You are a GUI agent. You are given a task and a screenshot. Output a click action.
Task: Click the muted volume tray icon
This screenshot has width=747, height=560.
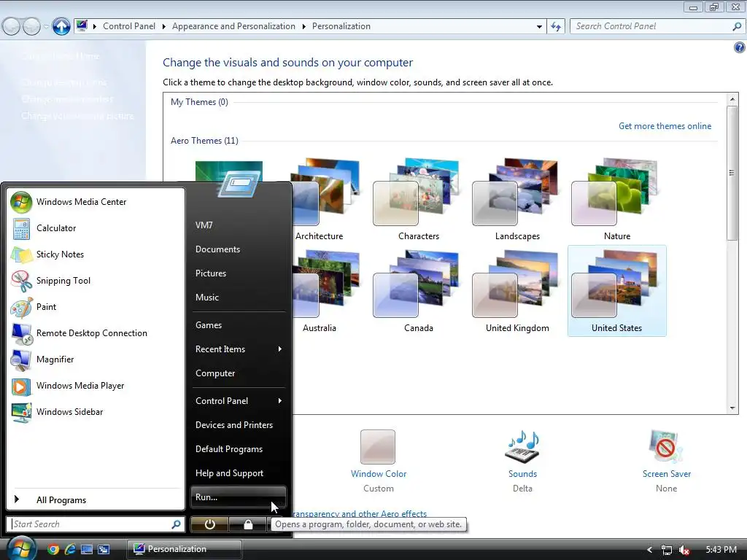tap(684, 550)
